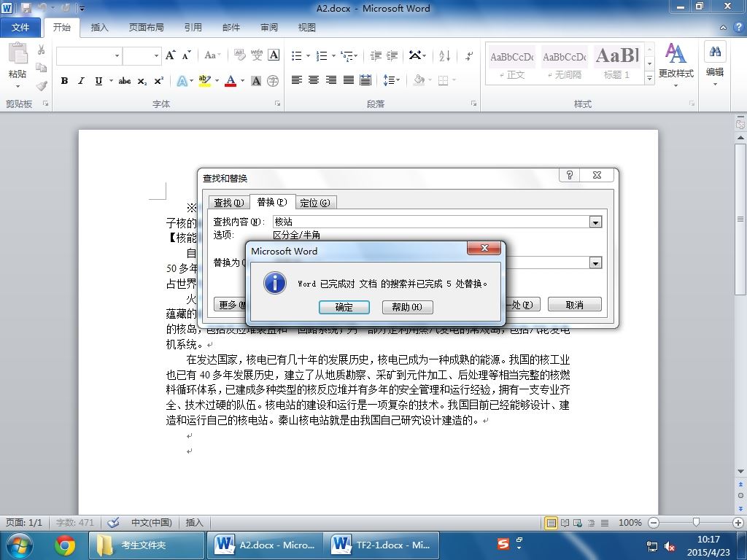Select the 正文 style thumbnail
This screenshot has width=747, height=560.
point(512,64)
